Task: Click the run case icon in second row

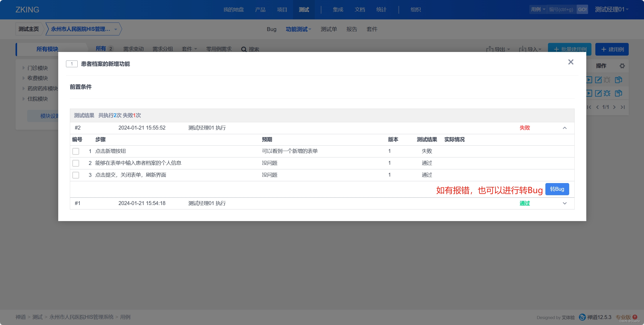Action: [589, 93]
